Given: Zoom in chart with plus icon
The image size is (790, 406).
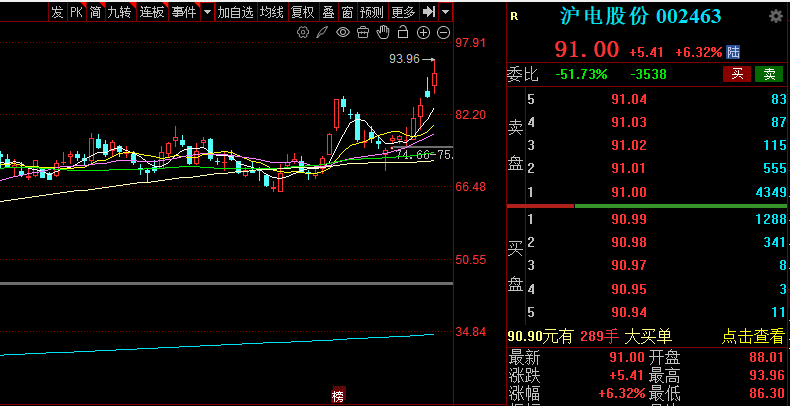Looking at the screenshot, I should [423, 33].
